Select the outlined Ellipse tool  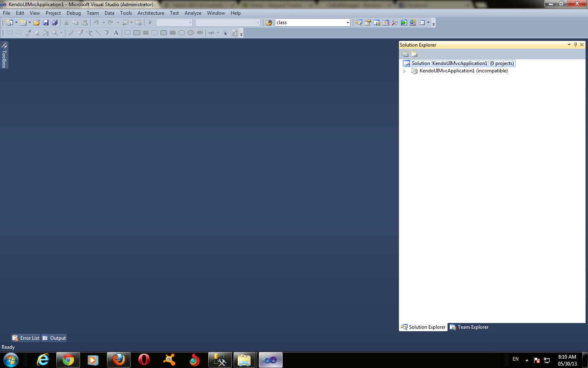(x=182, y=33)
